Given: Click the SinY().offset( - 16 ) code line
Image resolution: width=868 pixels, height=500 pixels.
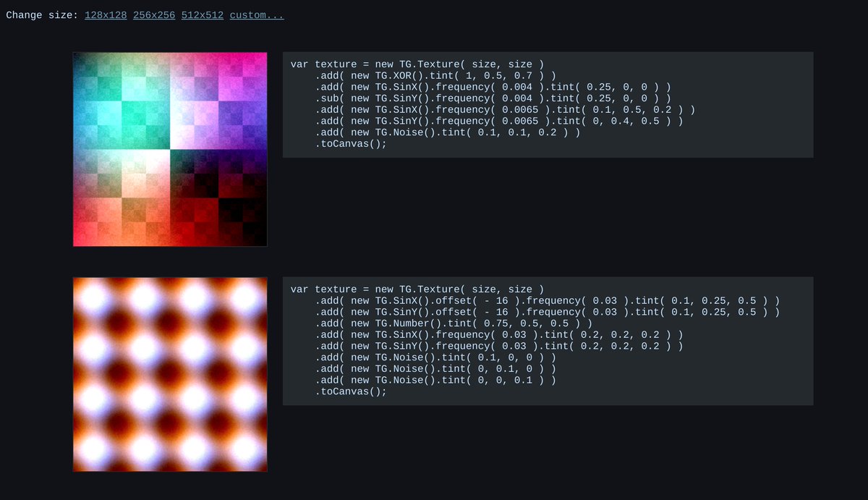Looking at the screenshot, I should click(x=547, y=312).
